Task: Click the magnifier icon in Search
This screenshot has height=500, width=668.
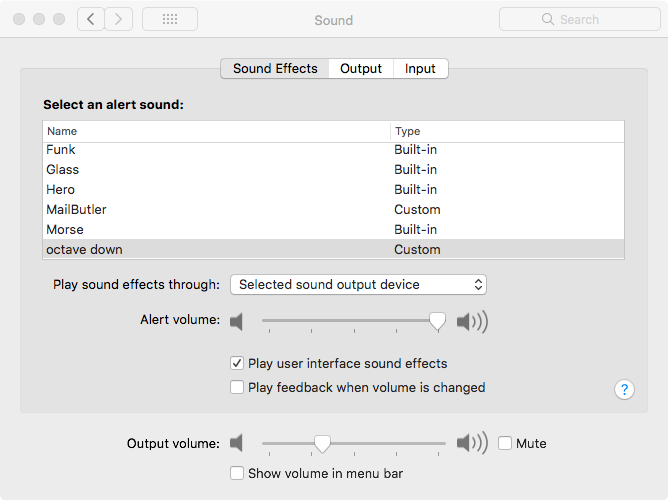Action: pos(548,19)
